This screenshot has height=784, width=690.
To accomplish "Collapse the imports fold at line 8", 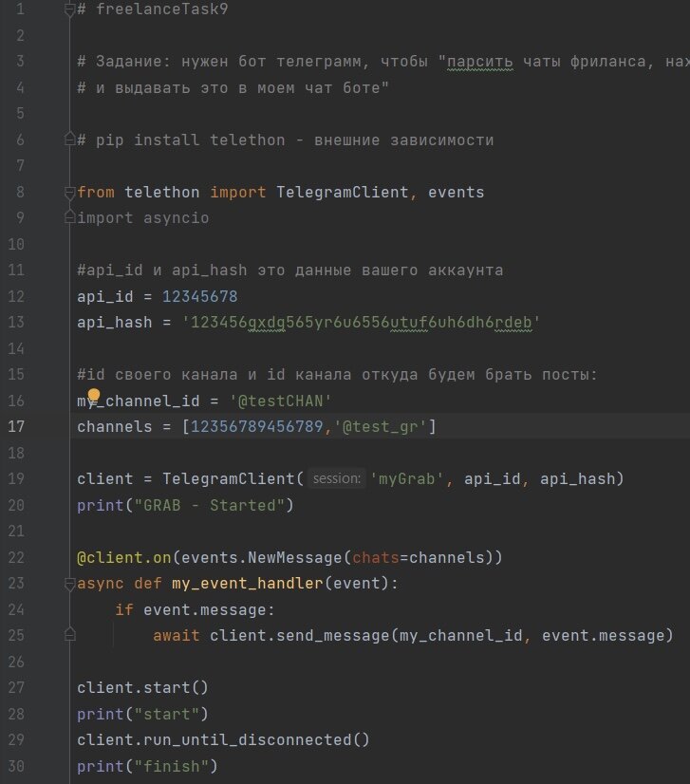I will pos(70,192).
